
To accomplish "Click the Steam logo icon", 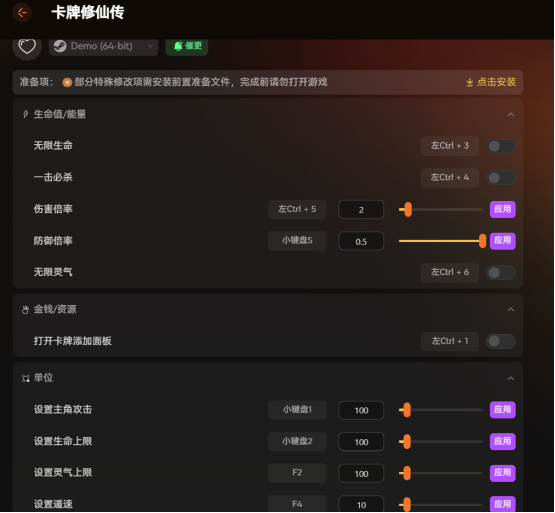I will click(x=60, y=46).
